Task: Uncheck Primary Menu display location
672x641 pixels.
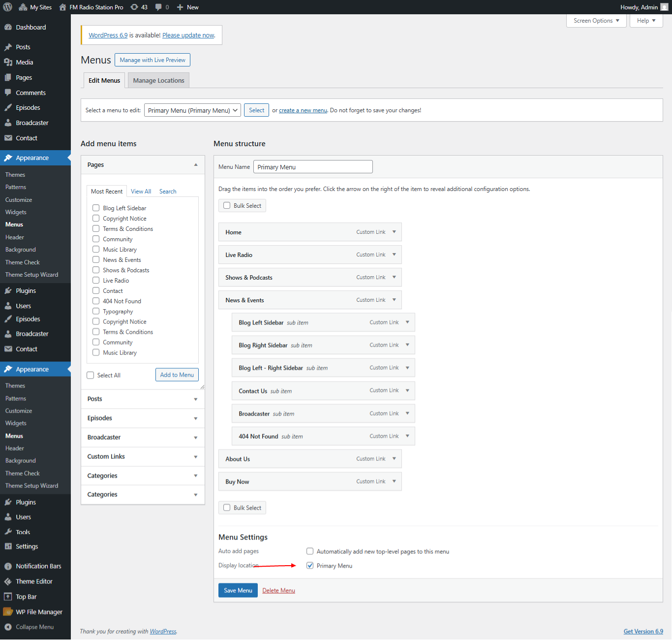Action: tap(310, 566)
